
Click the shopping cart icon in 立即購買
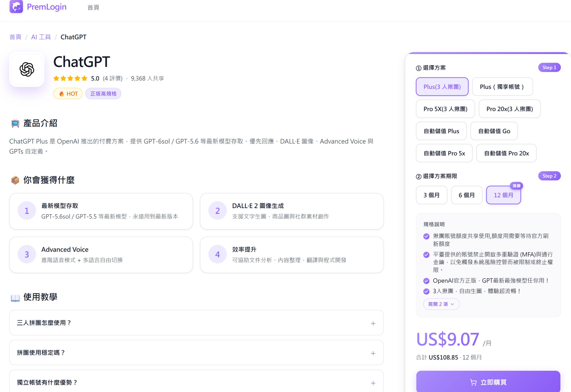[x=473, y=382]
